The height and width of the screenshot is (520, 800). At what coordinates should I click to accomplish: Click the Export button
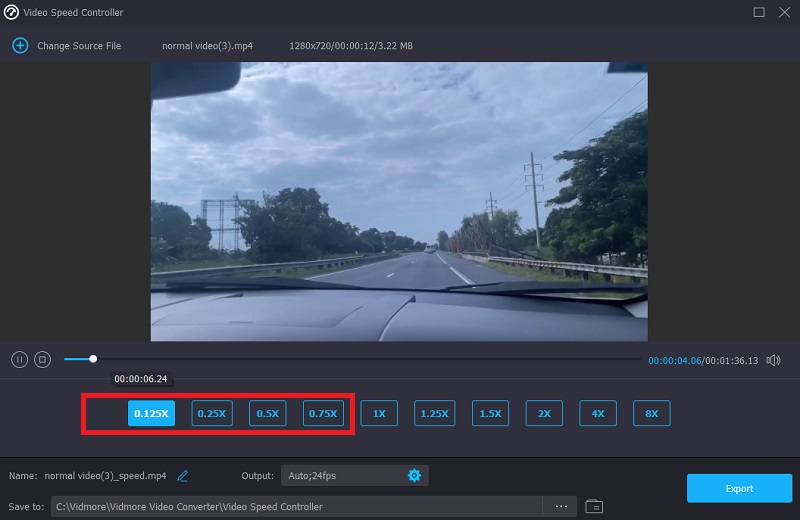[739, 488]
